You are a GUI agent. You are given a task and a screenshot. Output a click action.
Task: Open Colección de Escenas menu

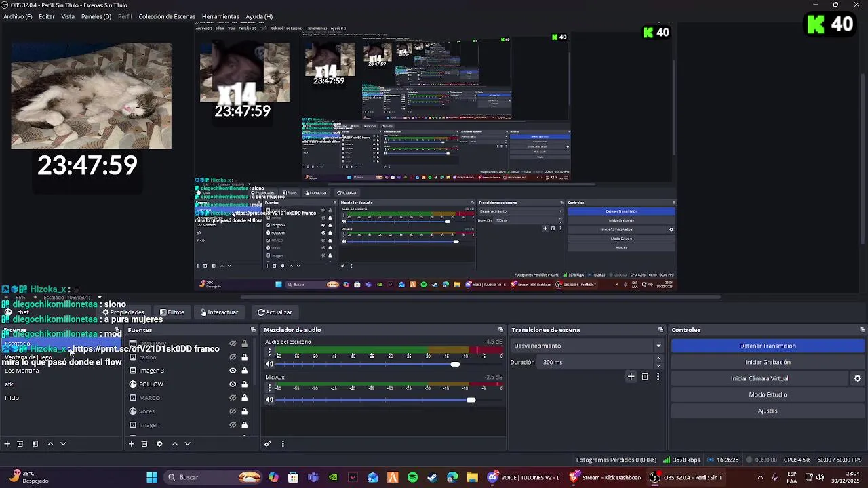(167, 16)
